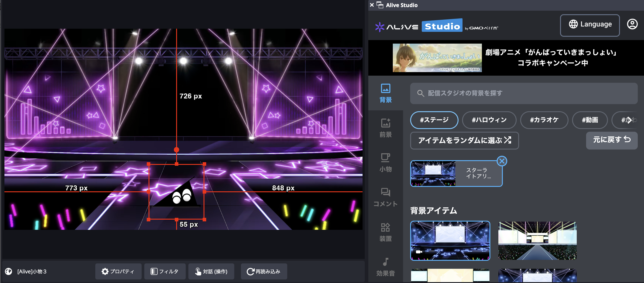
Task: Open フィルタ filters for source
Action: point(165,271)
